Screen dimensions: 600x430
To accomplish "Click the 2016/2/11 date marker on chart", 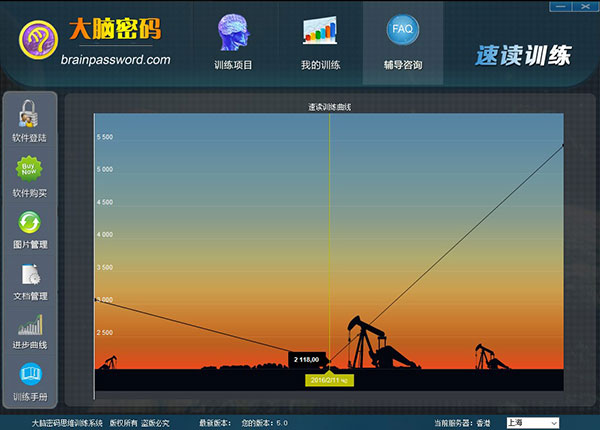I will 329,380.
